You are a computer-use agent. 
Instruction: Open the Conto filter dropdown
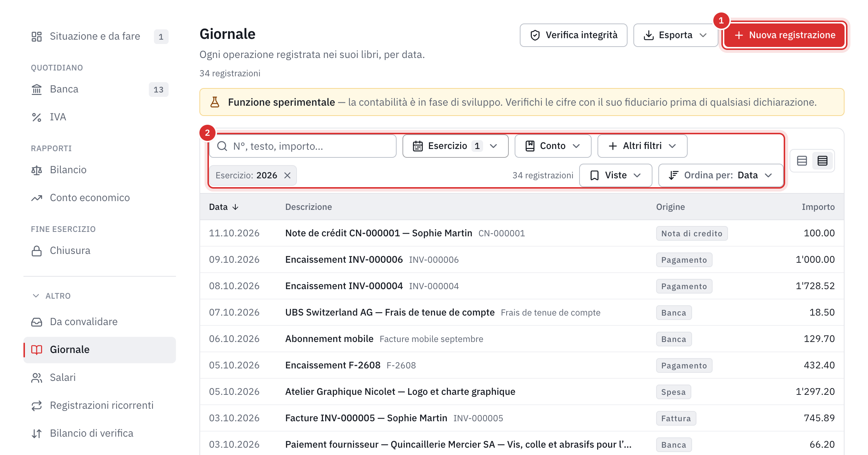553,146
